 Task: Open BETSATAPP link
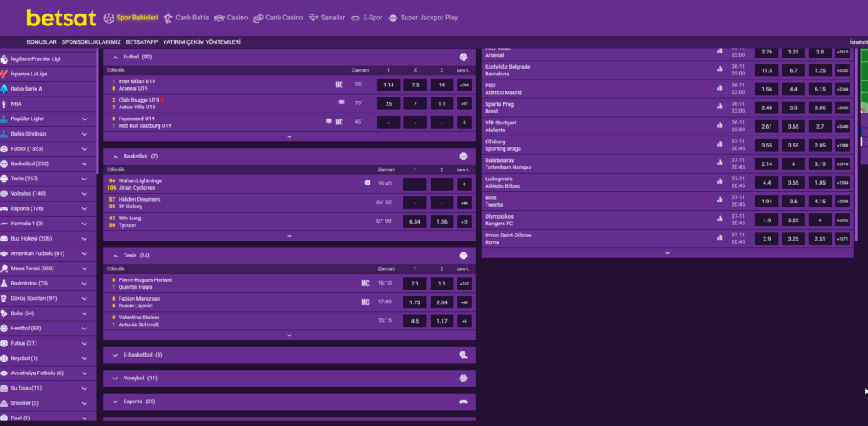[142, 42]
